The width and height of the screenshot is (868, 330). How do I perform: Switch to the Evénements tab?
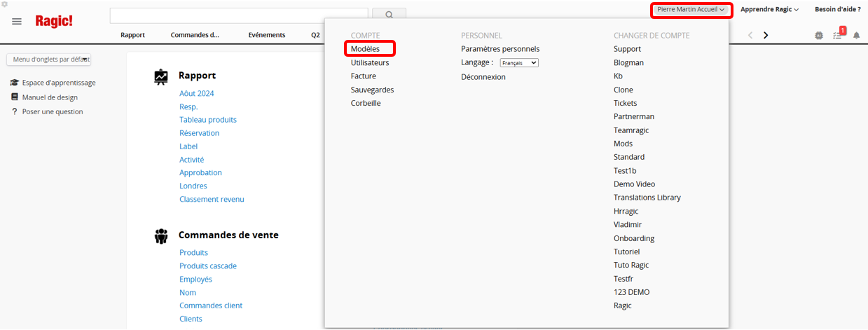[266, 35]
